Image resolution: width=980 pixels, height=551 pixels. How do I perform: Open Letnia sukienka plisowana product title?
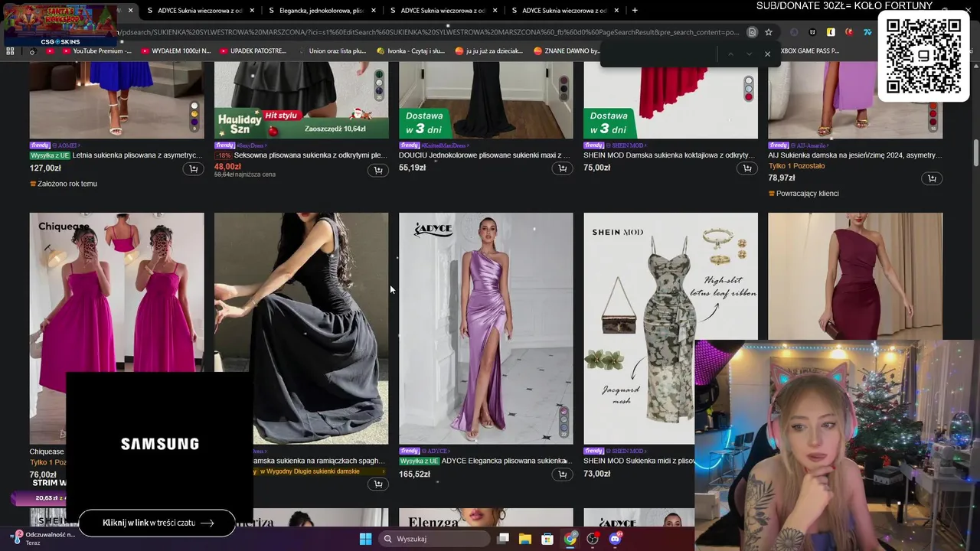(137, 155)
